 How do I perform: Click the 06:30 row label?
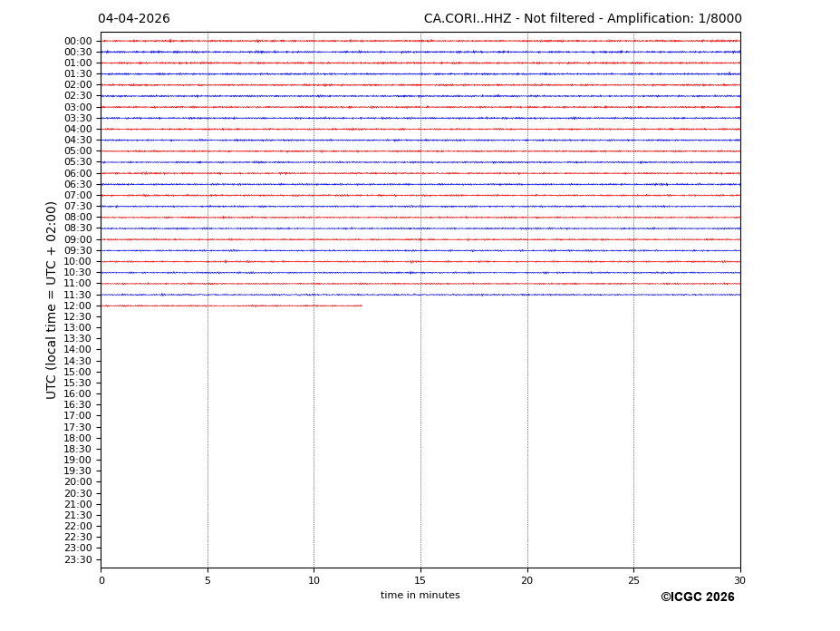[78, 184]
